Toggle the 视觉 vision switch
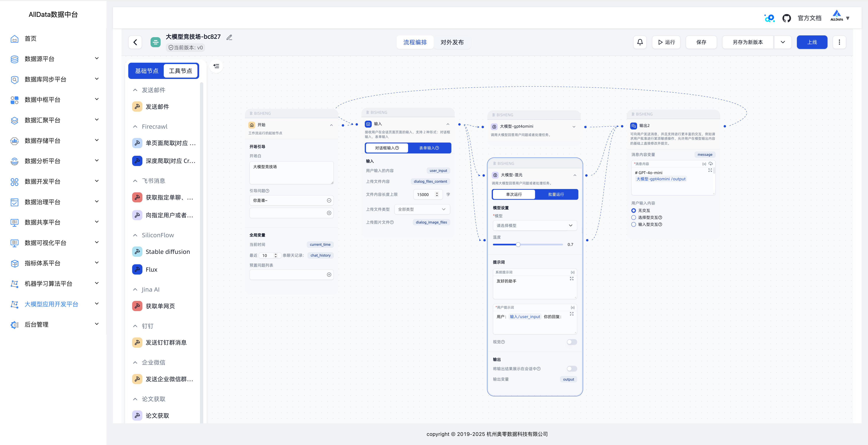 (x=572, y=342)
